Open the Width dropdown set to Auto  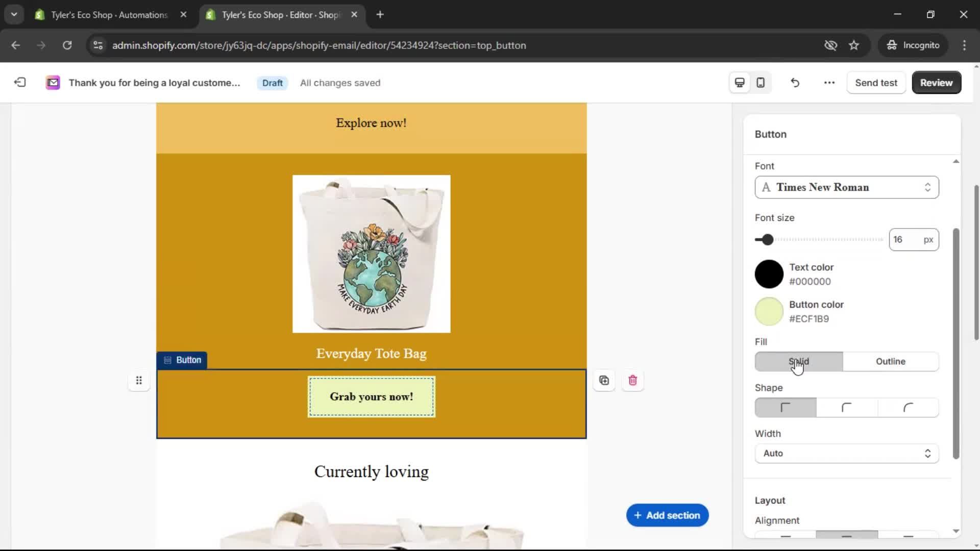[846, 453]
